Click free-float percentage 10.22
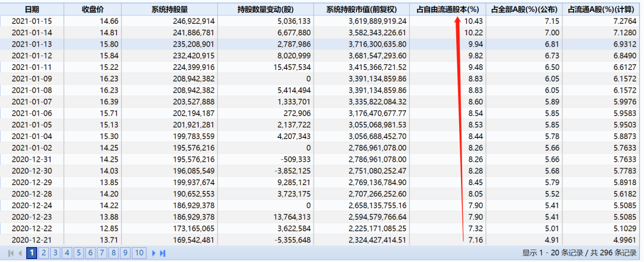The width and height of the screenshot is (644, 262). [473, 32]
